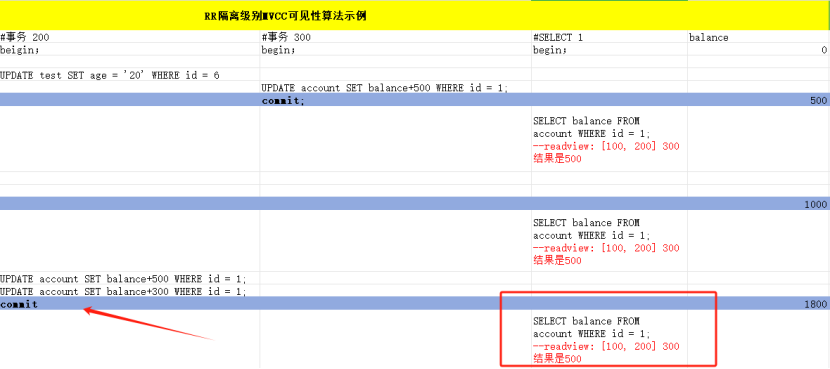Select the 'balance' column header cell
The width and height of the screenshot is (830, 369).
pos(759,37)
